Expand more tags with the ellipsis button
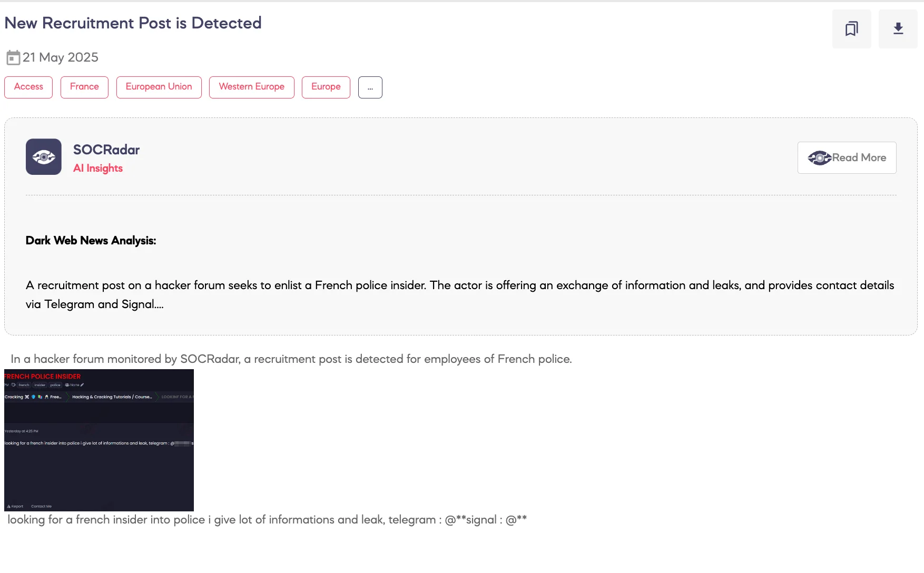 click(370, 87)
